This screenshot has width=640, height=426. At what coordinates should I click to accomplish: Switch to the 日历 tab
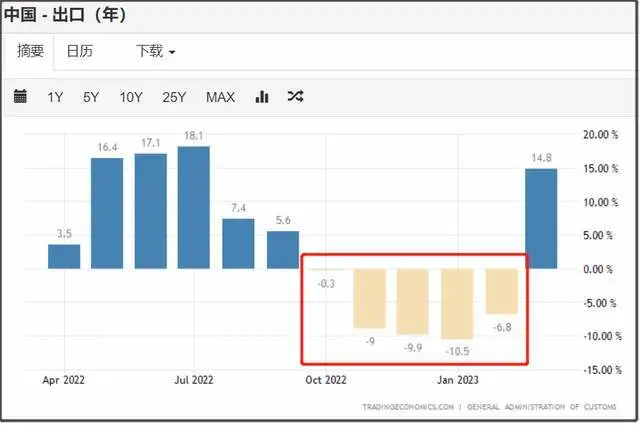80,51
